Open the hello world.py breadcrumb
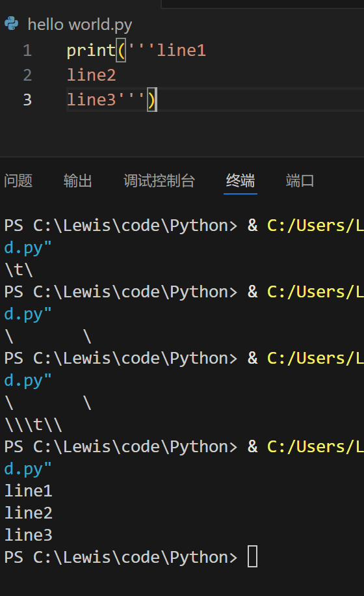The height and width of the screenshot is (596, 364). [x=80, y=25]
